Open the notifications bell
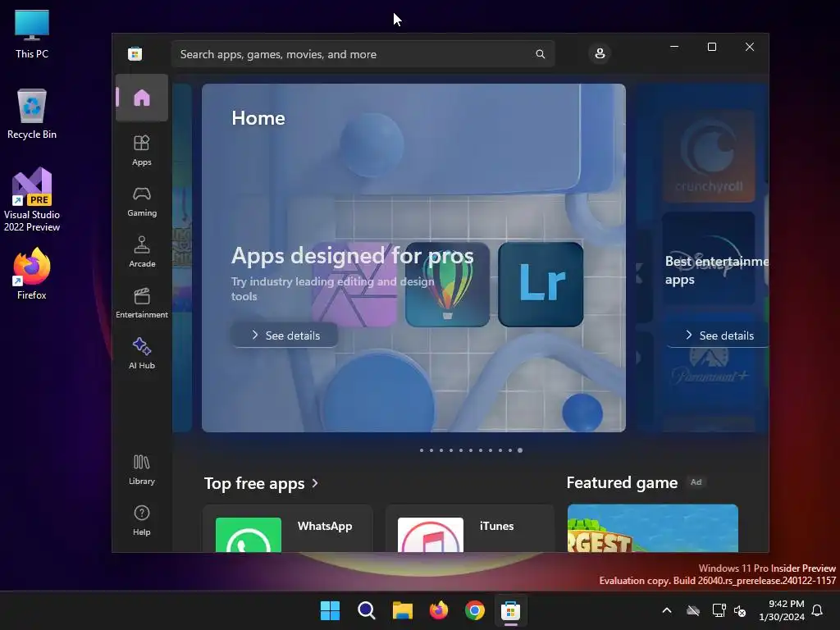Screen dimensions: 840x630 (x=818, y=610)
